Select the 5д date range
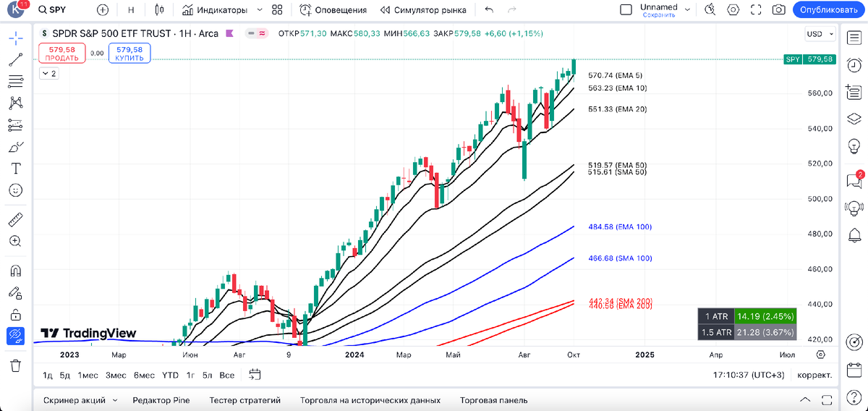The image size is (868, 411). (65, 375)
